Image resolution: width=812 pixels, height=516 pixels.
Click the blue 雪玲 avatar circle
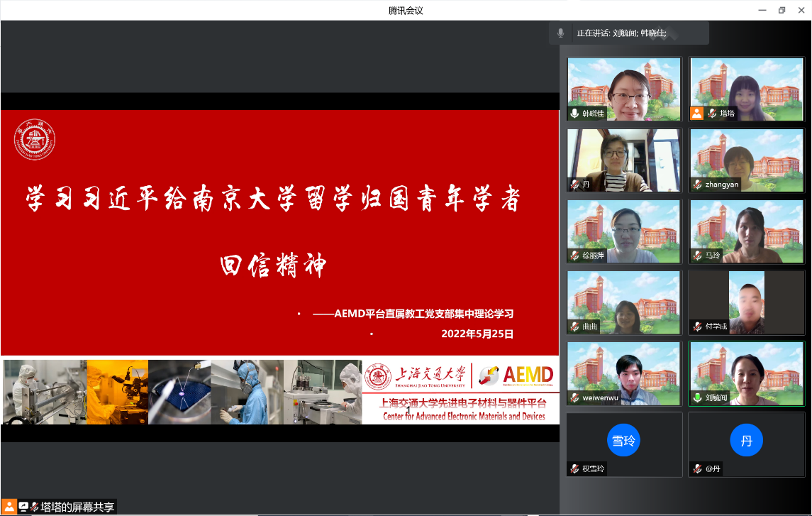[x=623, y=441]
